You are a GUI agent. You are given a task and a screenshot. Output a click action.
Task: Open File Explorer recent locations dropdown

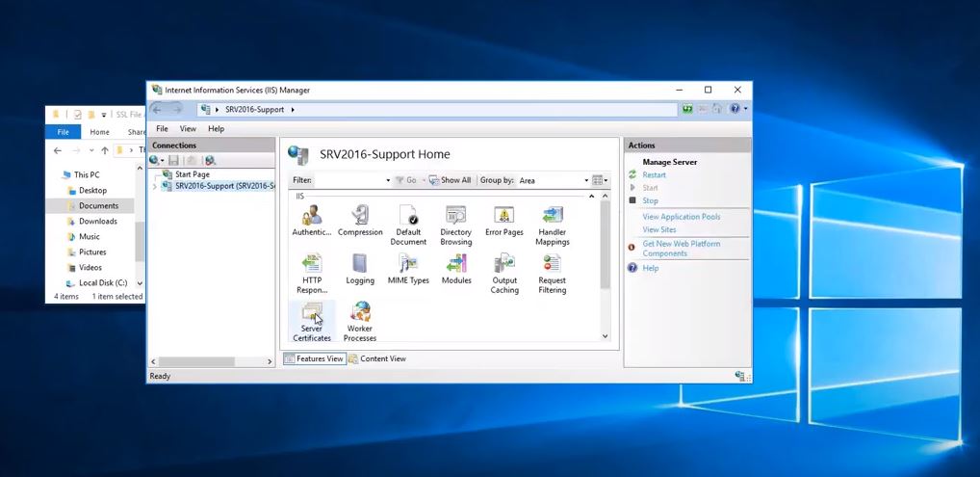pos(91,150)
